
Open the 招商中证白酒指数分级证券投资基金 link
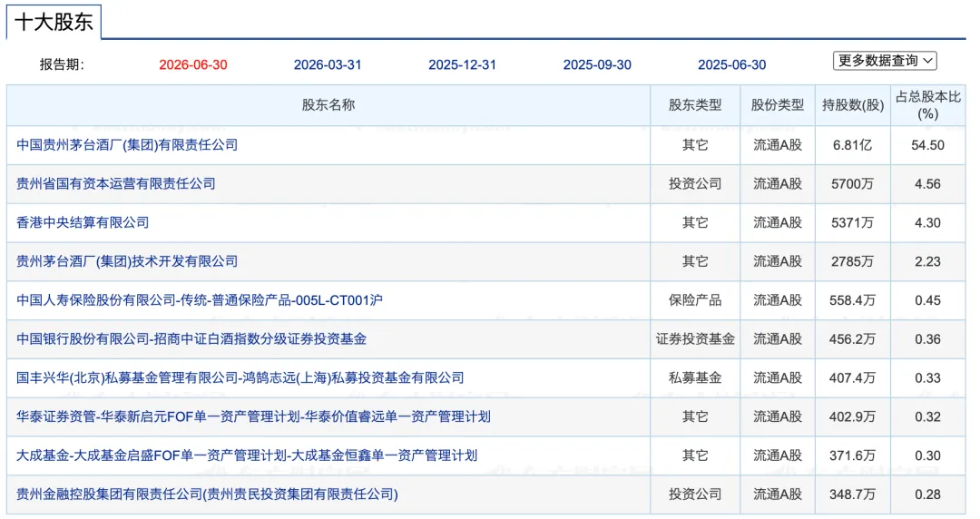point(191,339)
